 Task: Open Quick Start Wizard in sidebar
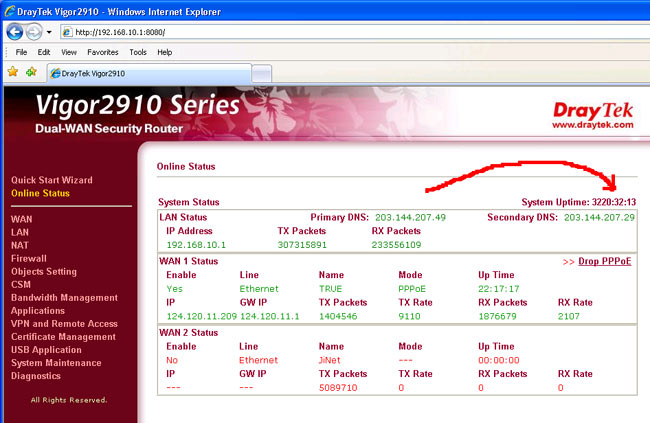point(52,180)
